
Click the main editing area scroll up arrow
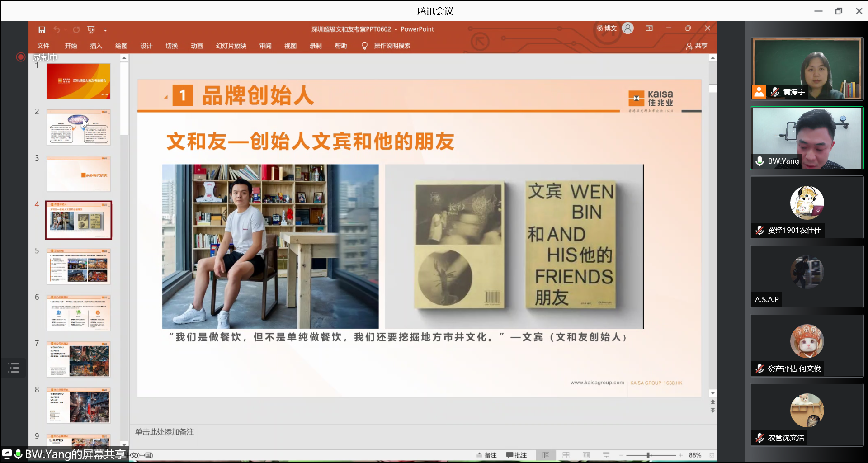(713, 58)
